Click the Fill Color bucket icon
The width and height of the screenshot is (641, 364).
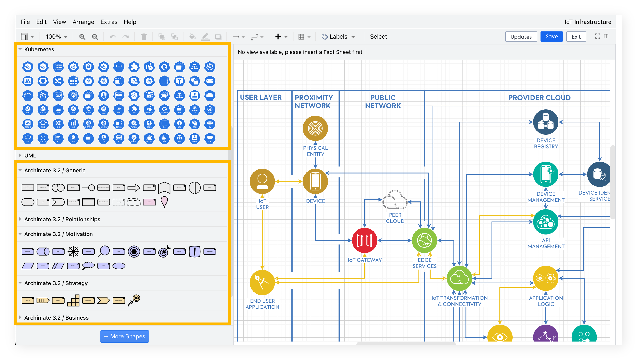[192, 37]
